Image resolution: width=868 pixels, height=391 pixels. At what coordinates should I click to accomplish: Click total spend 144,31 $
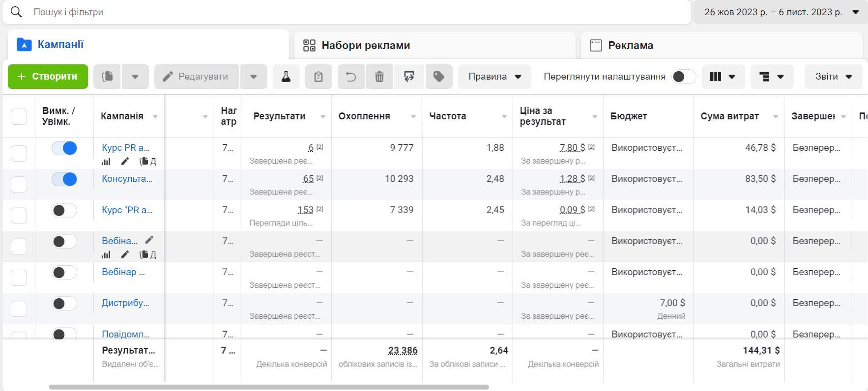[761, 351]
